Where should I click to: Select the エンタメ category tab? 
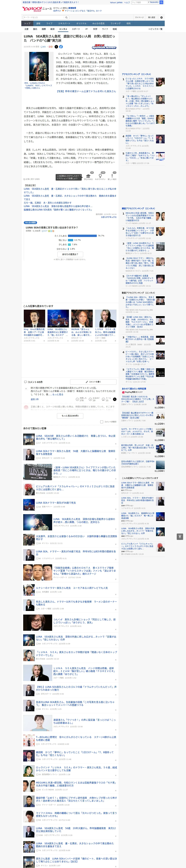(x=63, y=29)
